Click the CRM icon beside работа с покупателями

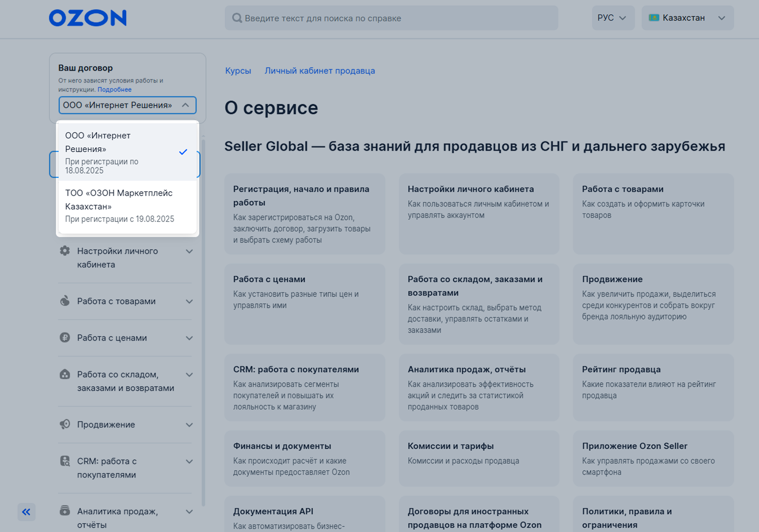(65, 461)
